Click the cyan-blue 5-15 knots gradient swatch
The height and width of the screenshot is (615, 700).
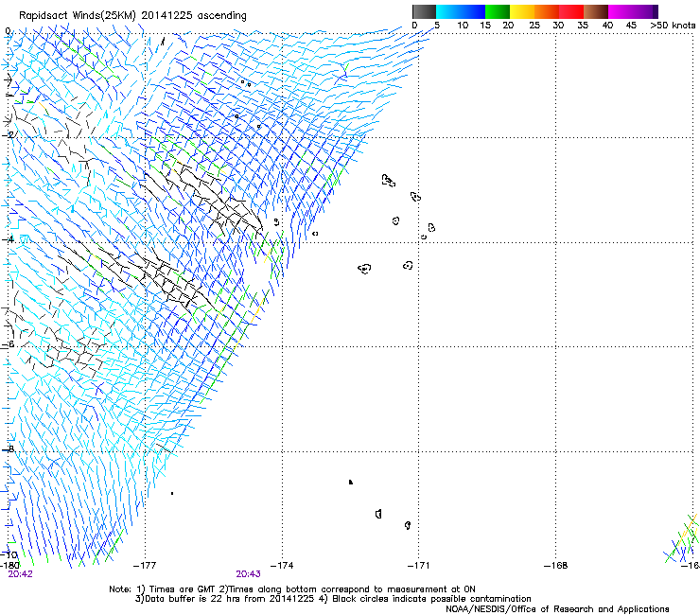click(461, 11)
